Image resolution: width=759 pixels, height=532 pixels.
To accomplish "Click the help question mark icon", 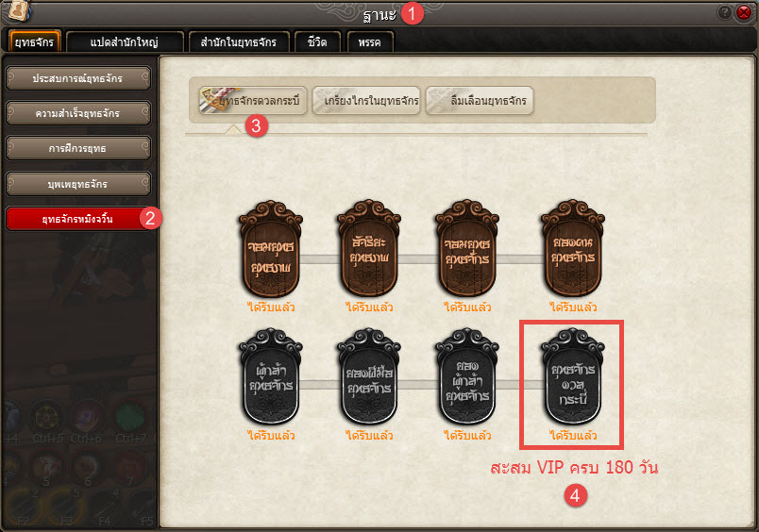I will [x=724, y=12].
